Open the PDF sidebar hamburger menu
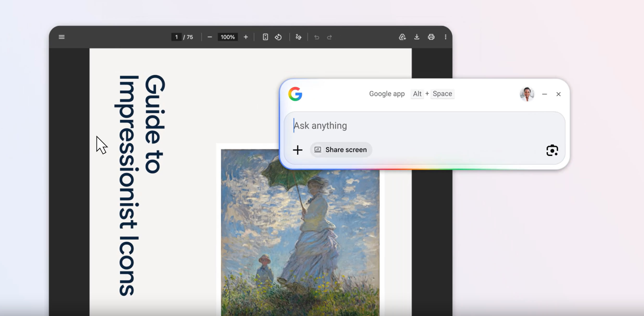 click(x=62, y=37)
